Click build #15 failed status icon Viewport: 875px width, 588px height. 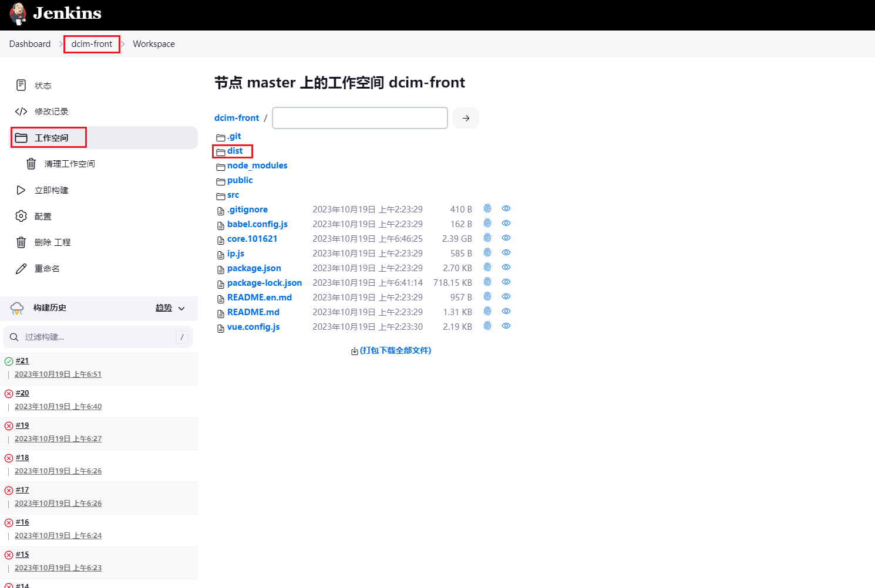(x=9, y=555)
